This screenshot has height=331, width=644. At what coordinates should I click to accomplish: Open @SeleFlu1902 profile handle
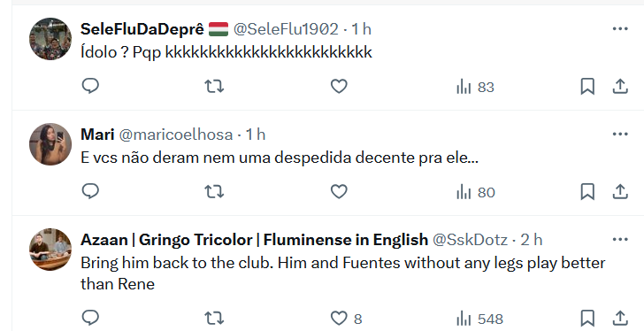[x=286, y=28]
